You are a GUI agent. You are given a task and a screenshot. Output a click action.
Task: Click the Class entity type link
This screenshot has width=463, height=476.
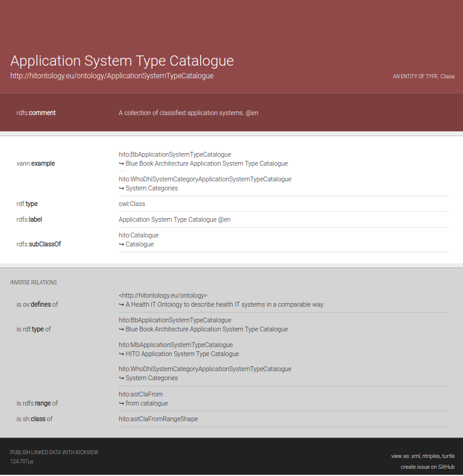(x=447, y=77)
